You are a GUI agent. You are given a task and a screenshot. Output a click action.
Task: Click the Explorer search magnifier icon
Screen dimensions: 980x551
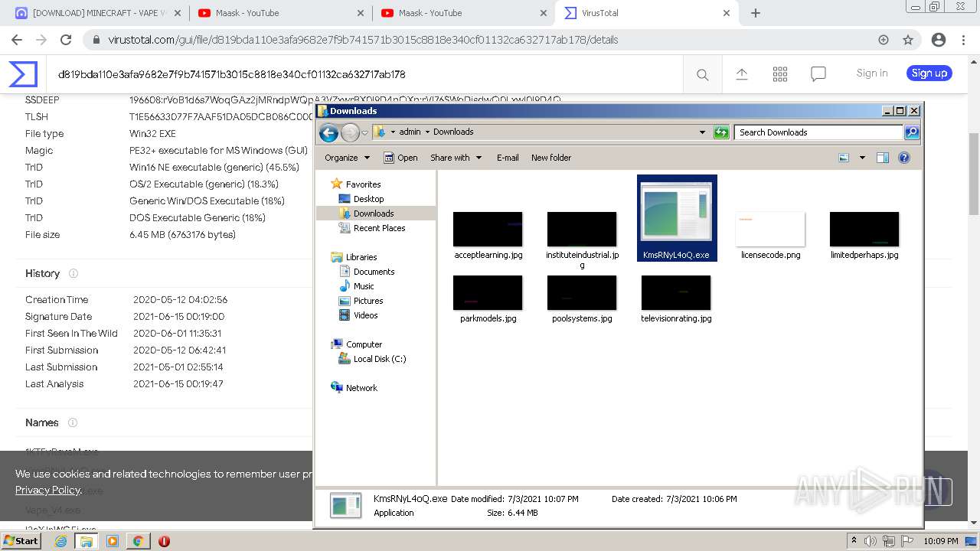pos(911,132)
